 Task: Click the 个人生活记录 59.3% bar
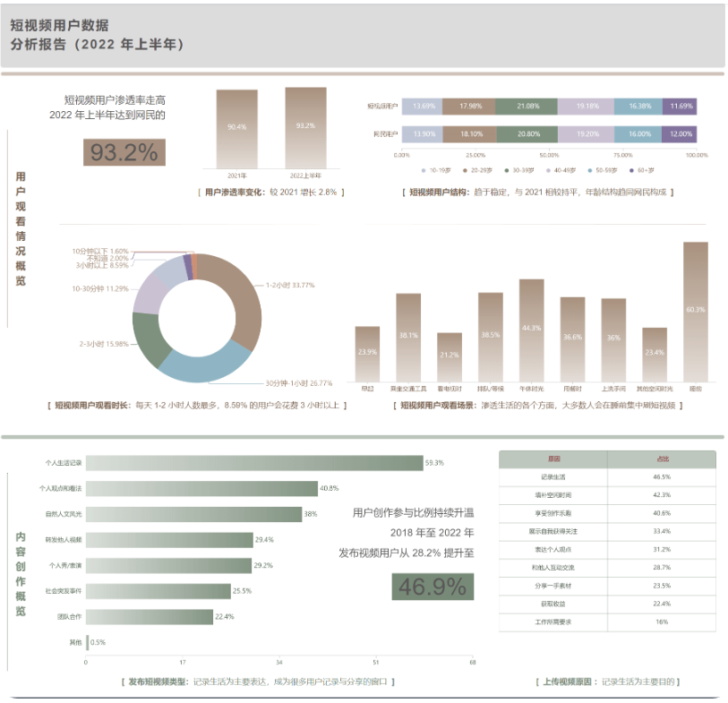pos(254,463)
